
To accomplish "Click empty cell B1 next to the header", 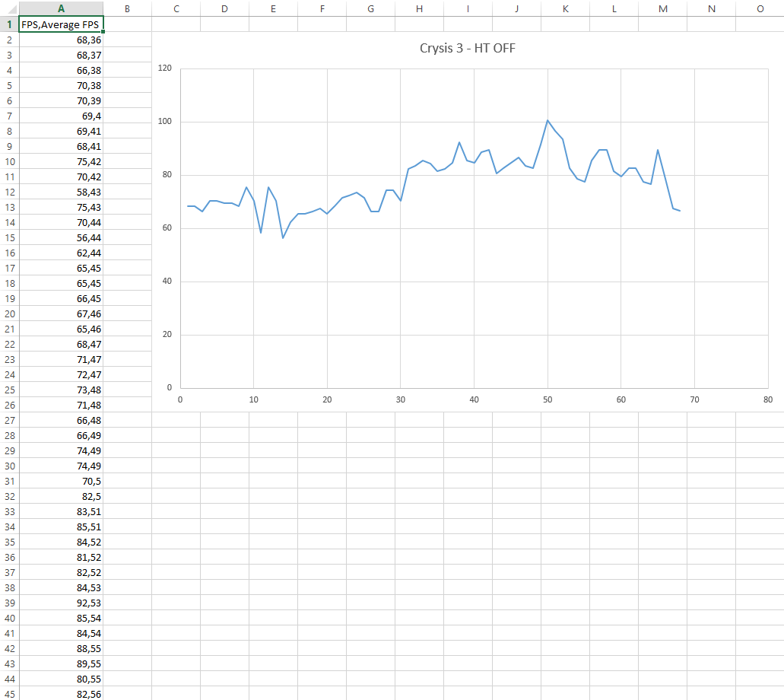I will [127, 24].
